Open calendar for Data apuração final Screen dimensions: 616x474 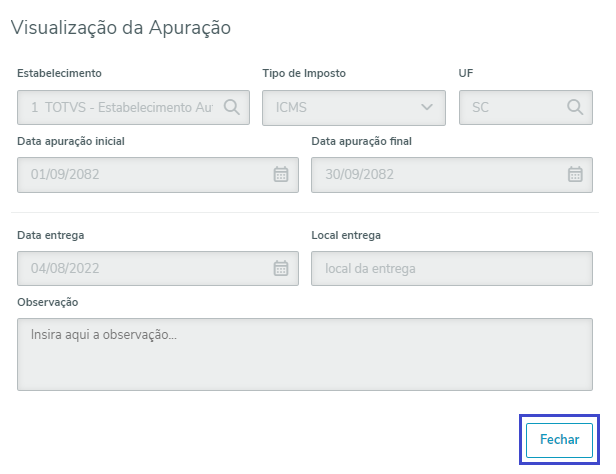click(575, 174)
